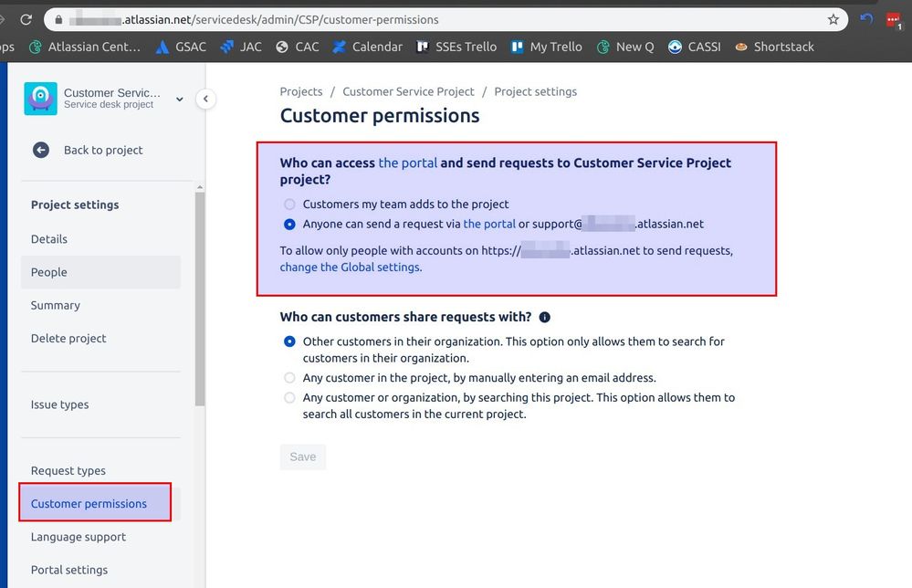Select 'Other customers in their organization' option

tap(289, 341)
